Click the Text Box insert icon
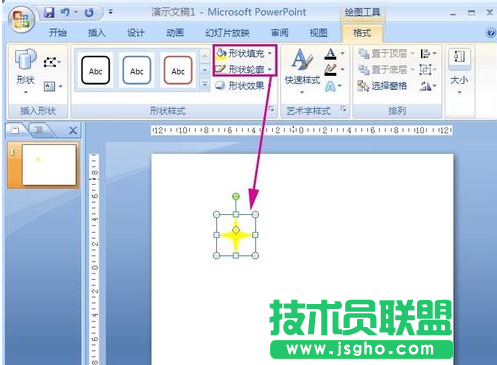The width and height of the screenshot is (497, 365). [x=49, y=87]
